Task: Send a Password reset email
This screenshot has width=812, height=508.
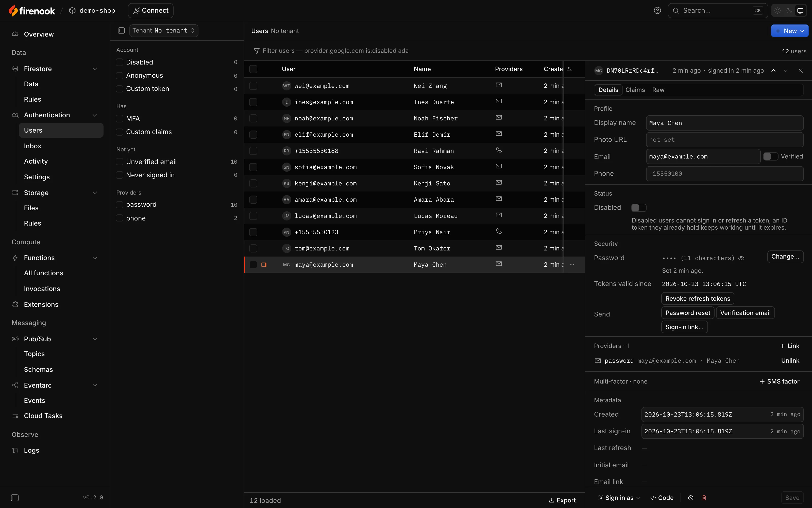Action: pos(687,313)
